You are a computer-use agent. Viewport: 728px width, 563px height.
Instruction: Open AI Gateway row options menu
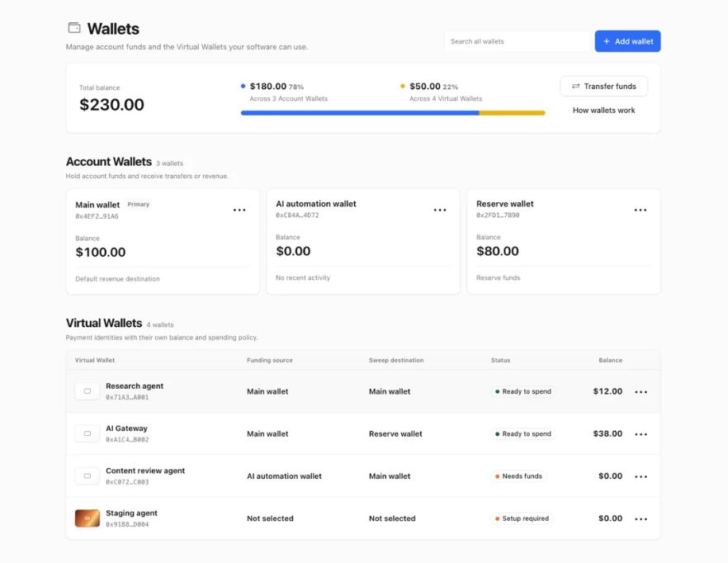(641, 434)
